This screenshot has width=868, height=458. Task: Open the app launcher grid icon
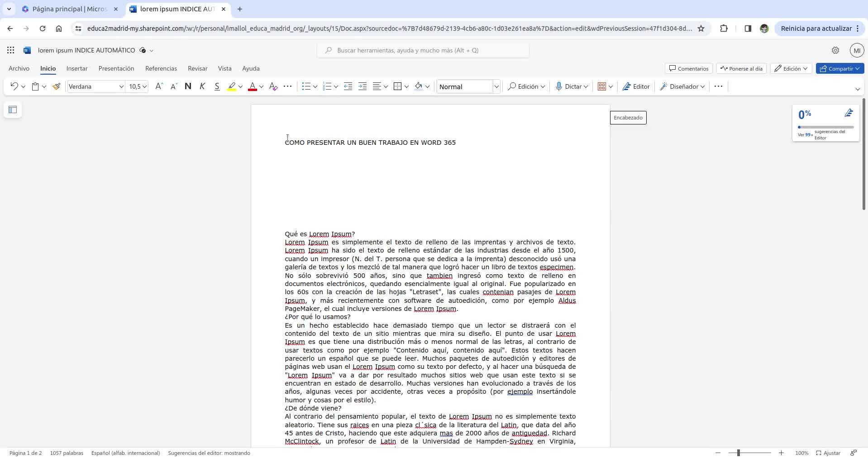pyautogui.click(x=10, y=50)
